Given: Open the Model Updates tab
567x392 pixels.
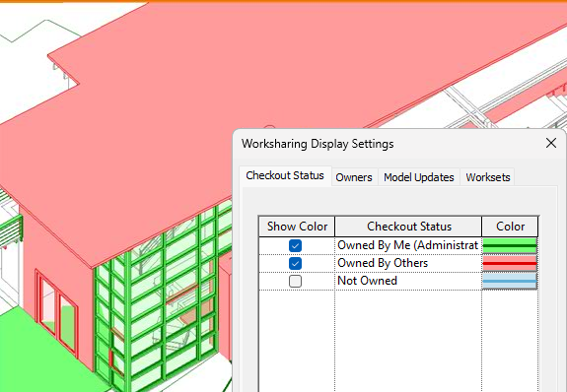Looking at the screenshot, I should pyautogui.click(x=419, y=177).
